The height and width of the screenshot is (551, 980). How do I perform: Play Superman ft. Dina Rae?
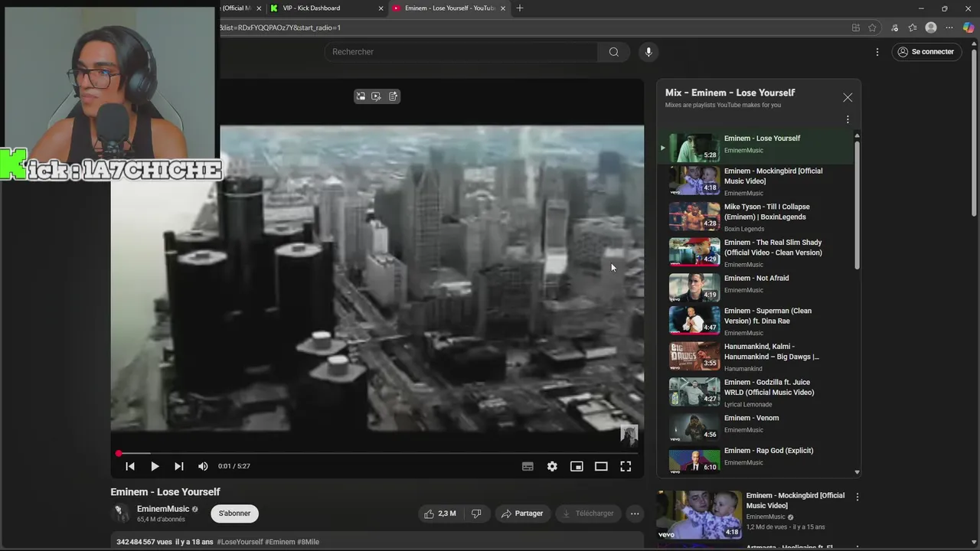756,321
